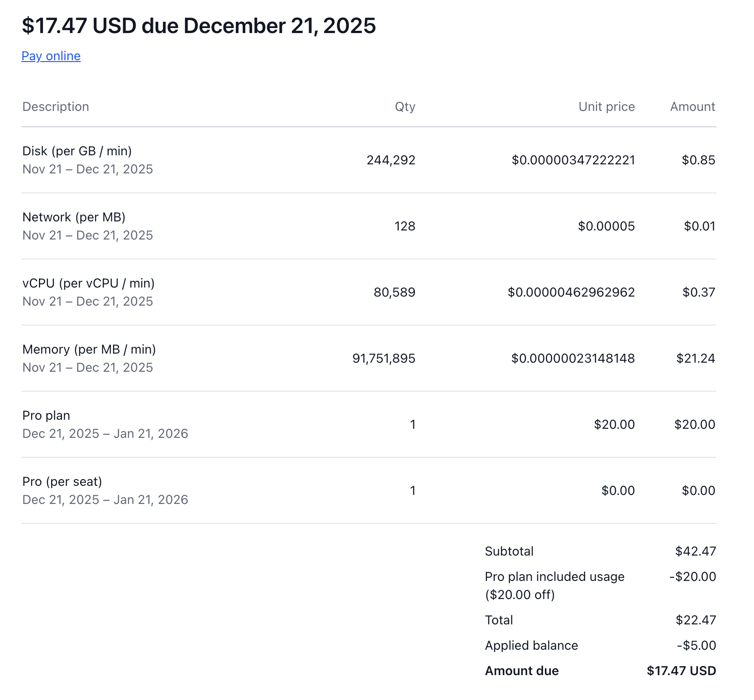Select the Memory amount $21.24
754x700 pixels.
coord(696,359)
